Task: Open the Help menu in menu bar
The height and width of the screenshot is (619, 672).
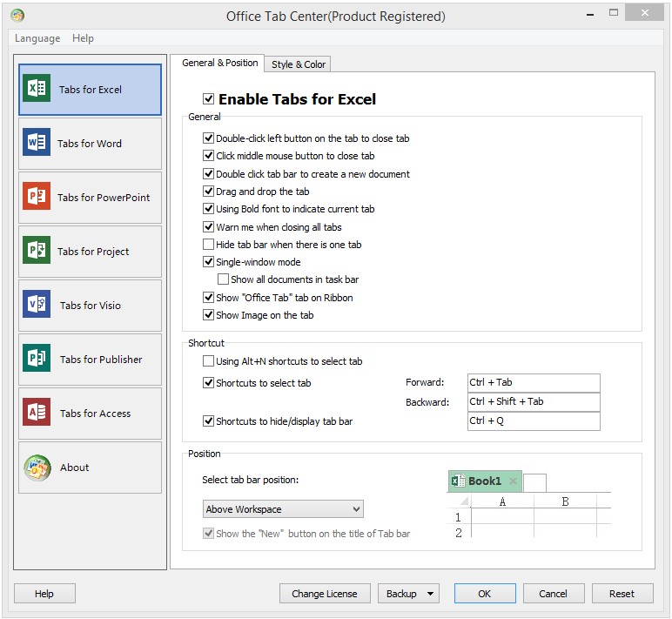Action: tap(83, 38)
